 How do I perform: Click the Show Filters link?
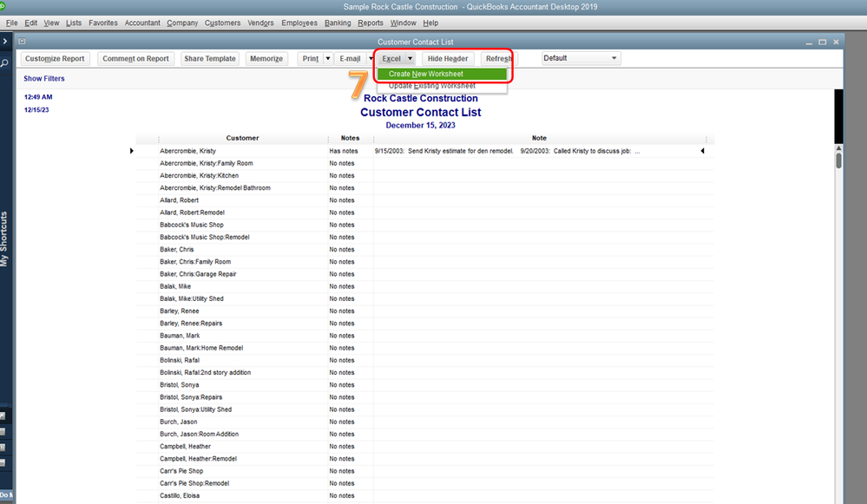43,78
